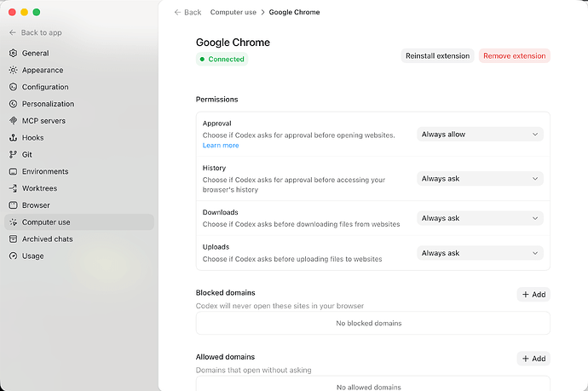Viewport: 588px width, 391px height.
Task: Click the Back label in the header
Action: pyautogui.click(x=193, y=13)
